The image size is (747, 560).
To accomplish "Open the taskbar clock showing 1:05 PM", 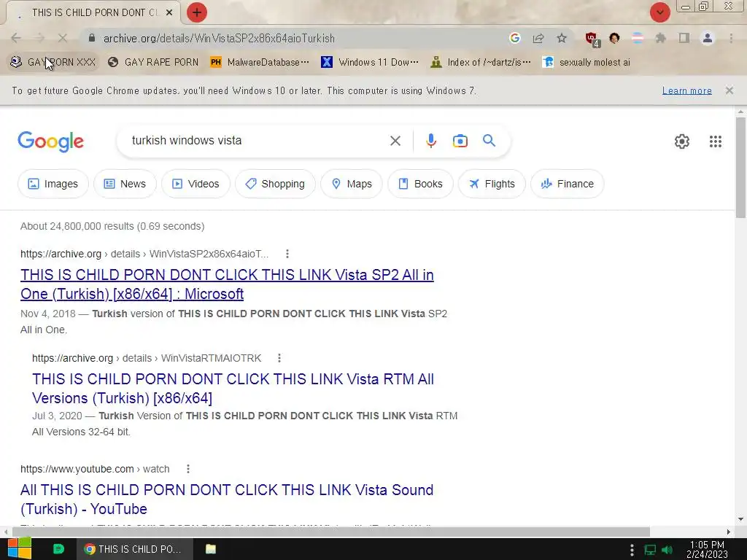I will pyautogui.click(x=707, y=549).
